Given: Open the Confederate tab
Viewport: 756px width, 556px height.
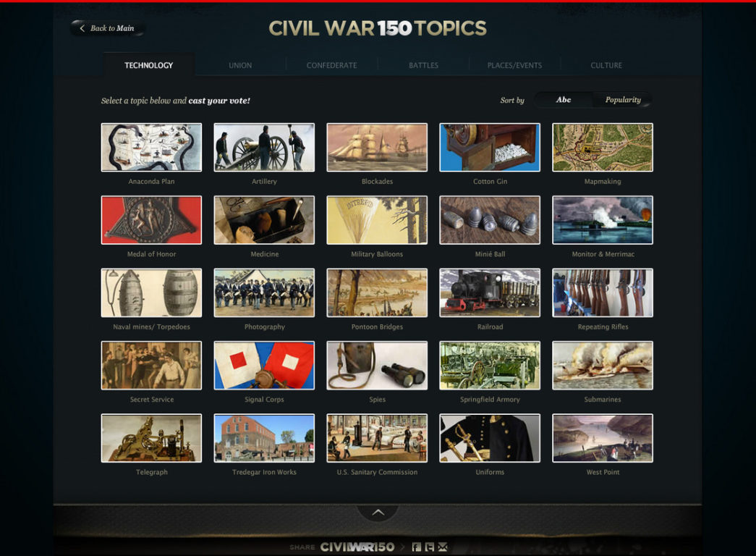Looking at the screenshot, I should click(332, 65).
